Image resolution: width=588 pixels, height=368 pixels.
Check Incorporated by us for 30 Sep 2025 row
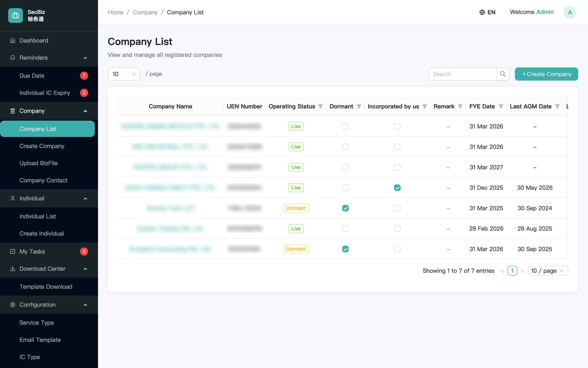pyautogui.click(x=397, y=249)
